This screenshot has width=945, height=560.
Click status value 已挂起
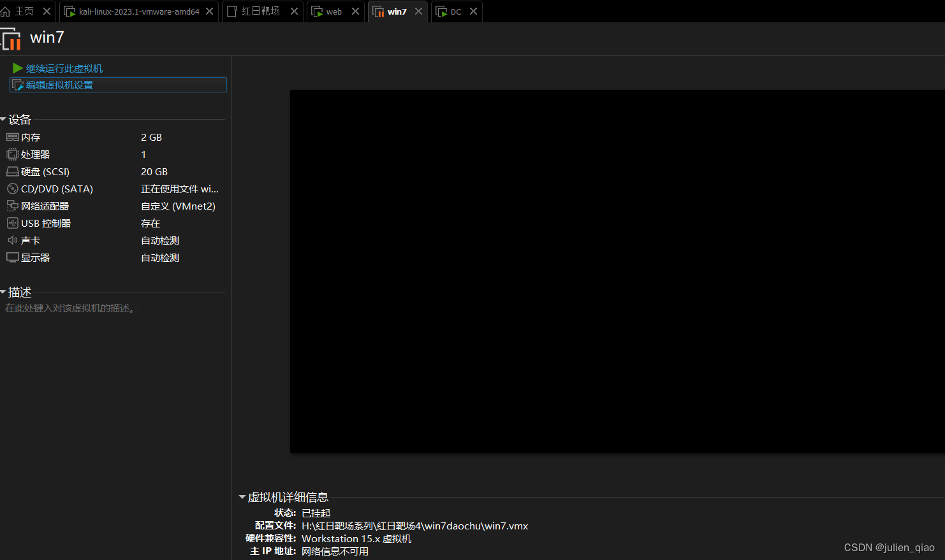coord(316,513)
